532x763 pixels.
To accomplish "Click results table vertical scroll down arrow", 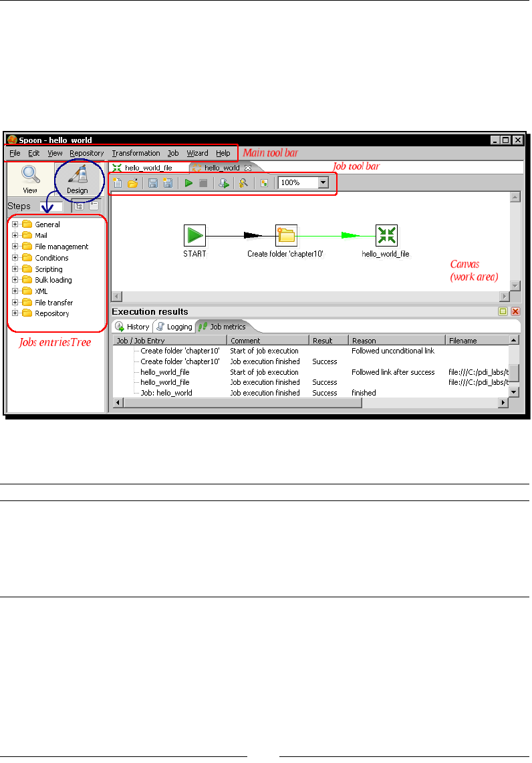I will (x=513, y=392).
